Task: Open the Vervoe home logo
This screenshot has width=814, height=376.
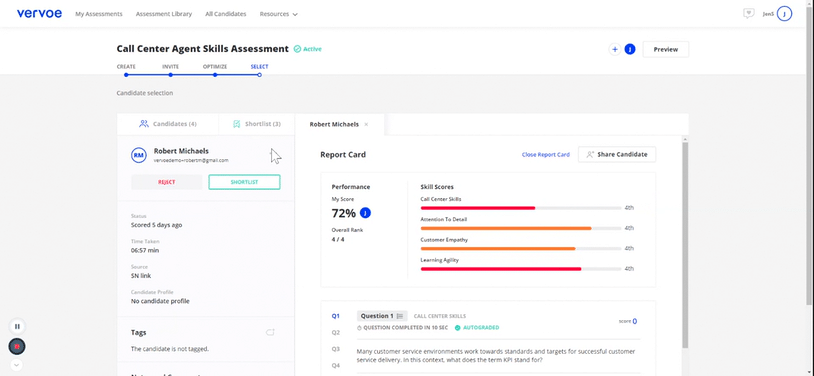Action: tap(39, 14)
